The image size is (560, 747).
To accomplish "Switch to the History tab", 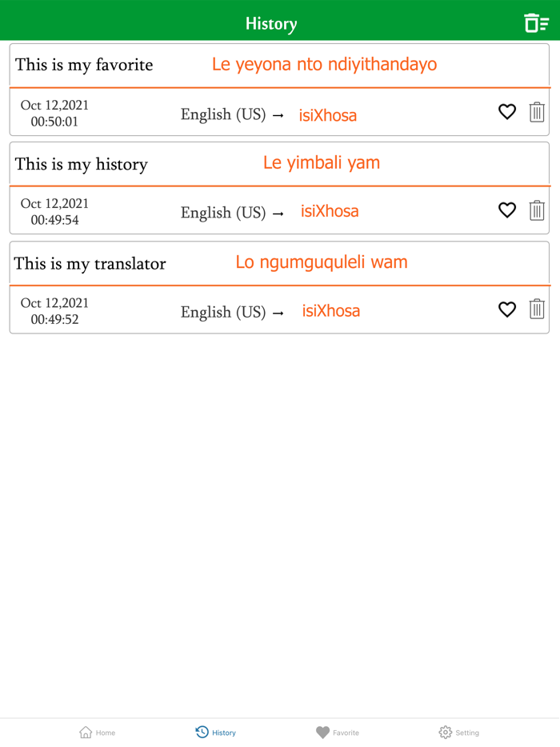I will (215, 732).
